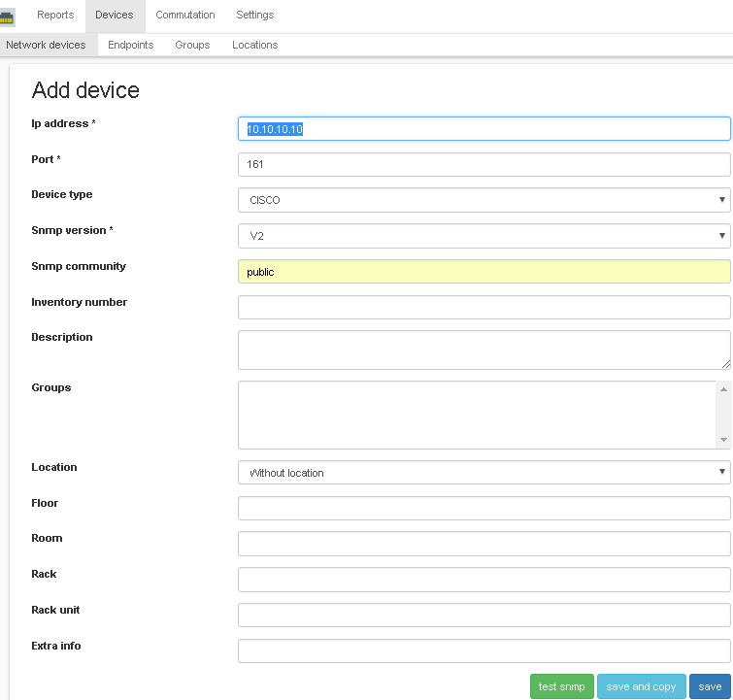Image resolution: width=733 pixels, height=700 pixels.
Task: Click the app logo icon in top-left
Action: tap(8, 17)
